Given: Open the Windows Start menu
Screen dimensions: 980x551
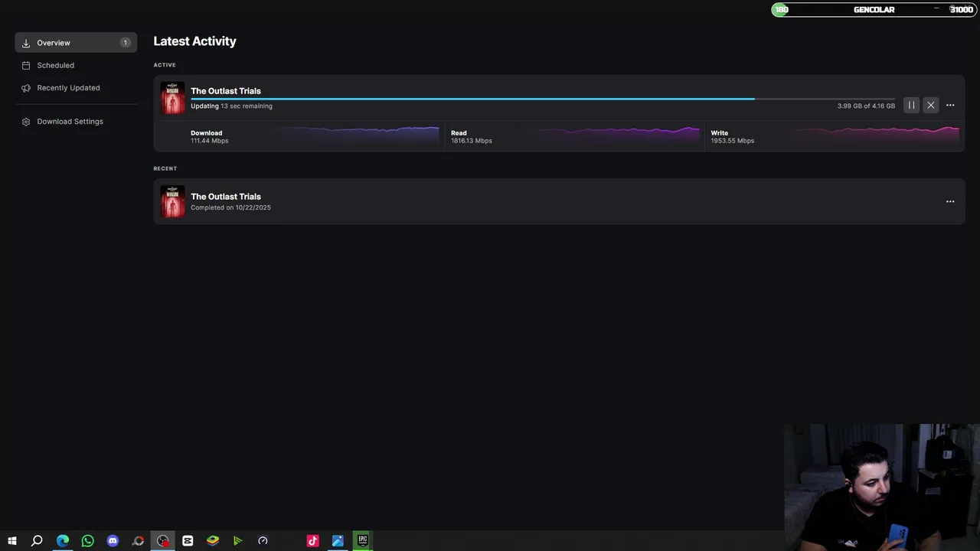Looking at the screenshot, I should [x=12, y=541].
